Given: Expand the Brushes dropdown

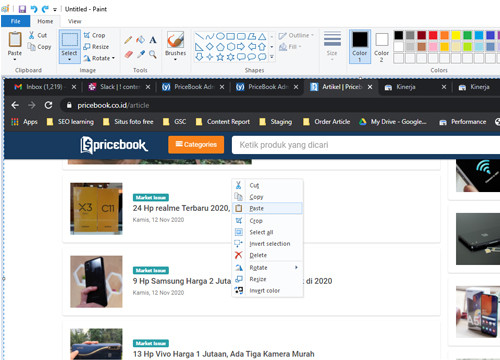Looking at the screenshot, I should [x=175, y=60].
